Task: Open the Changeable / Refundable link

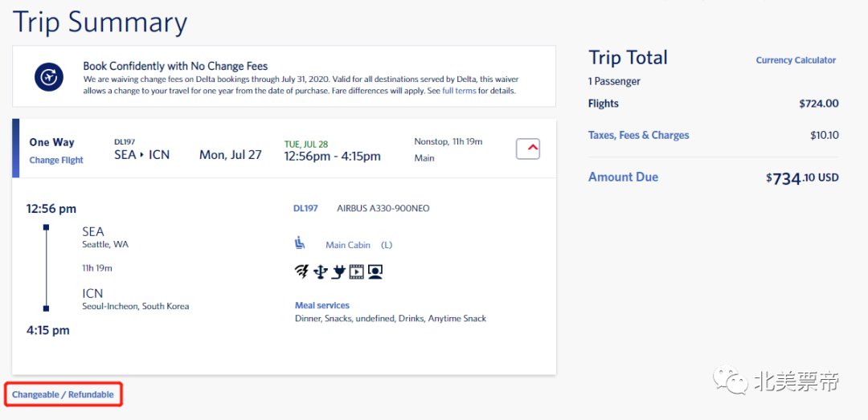Action: coord(63,394)
